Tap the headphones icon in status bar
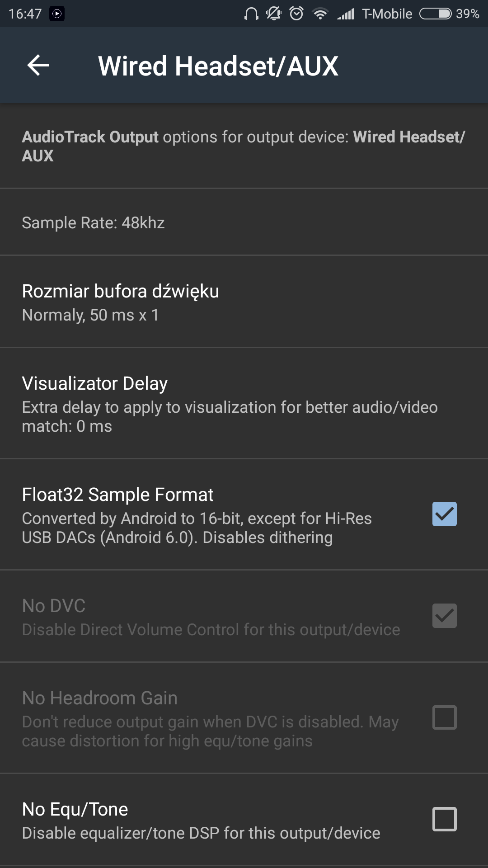Screen dimensions: 488x868 (x=251, y=14)
